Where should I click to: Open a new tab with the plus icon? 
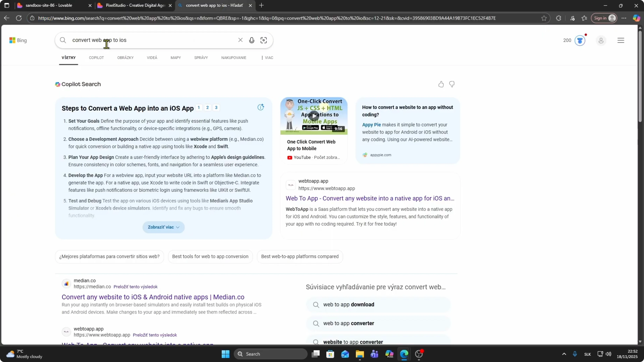coord(261,5)
